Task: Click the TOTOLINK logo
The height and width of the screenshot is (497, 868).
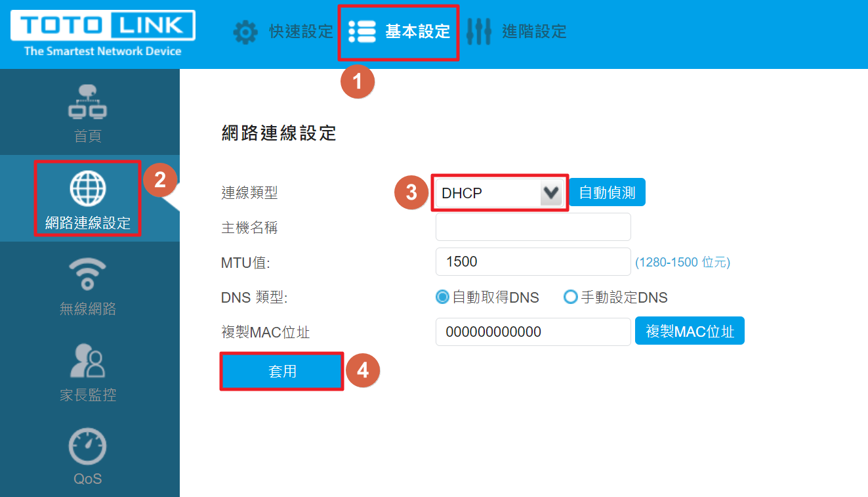Action: (x=103, y=33)
